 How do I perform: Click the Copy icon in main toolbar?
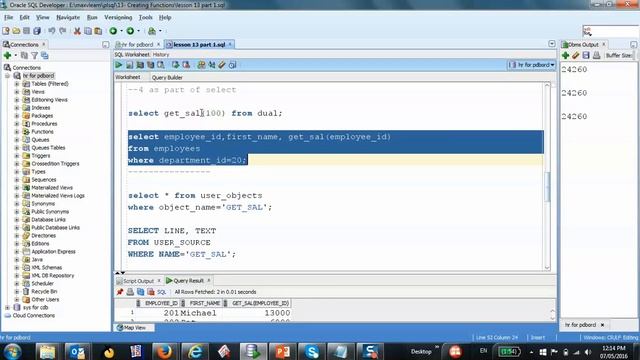pyautogui.click(x=88, y=31)
